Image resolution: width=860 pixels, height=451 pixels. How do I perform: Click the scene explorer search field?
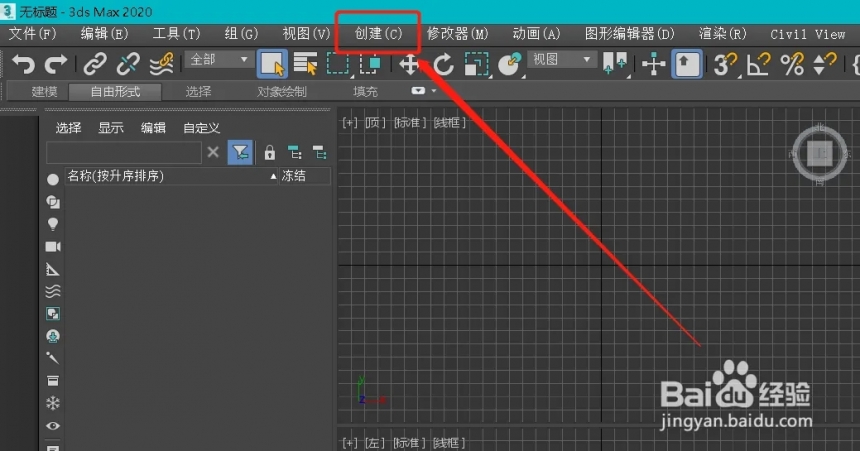pos(124,153)
